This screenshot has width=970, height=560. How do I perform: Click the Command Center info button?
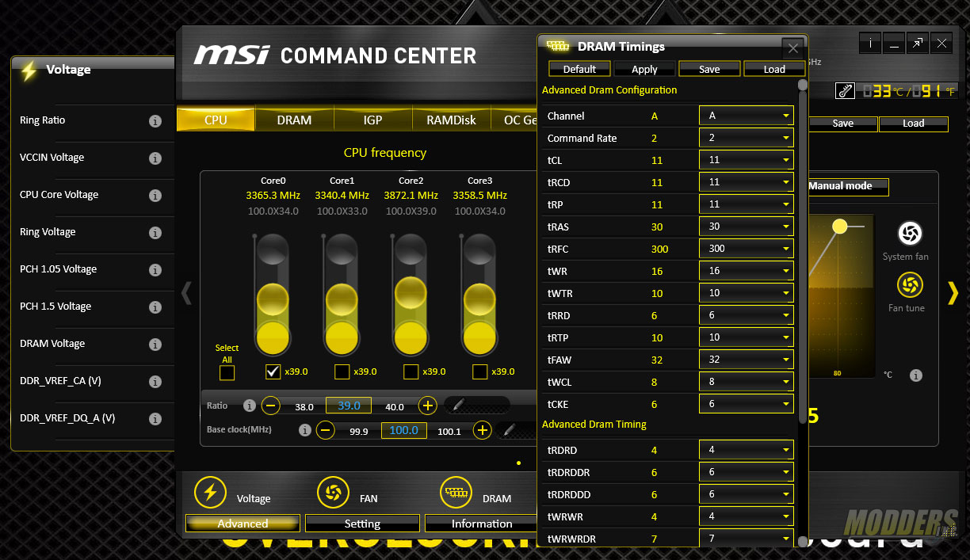click(870, 44)
